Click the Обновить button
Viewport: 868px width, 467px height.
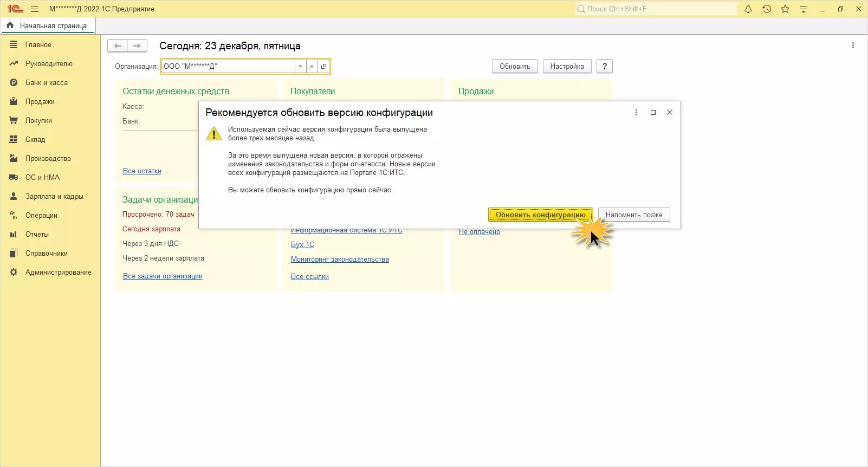[x=515, y=66]
